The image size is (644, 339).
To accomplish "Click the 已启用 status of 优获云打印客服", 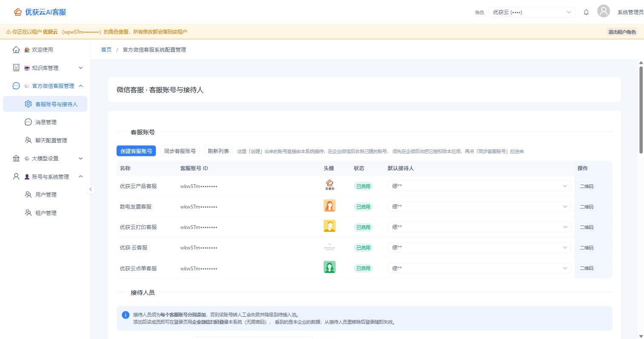I will [363, 227].
